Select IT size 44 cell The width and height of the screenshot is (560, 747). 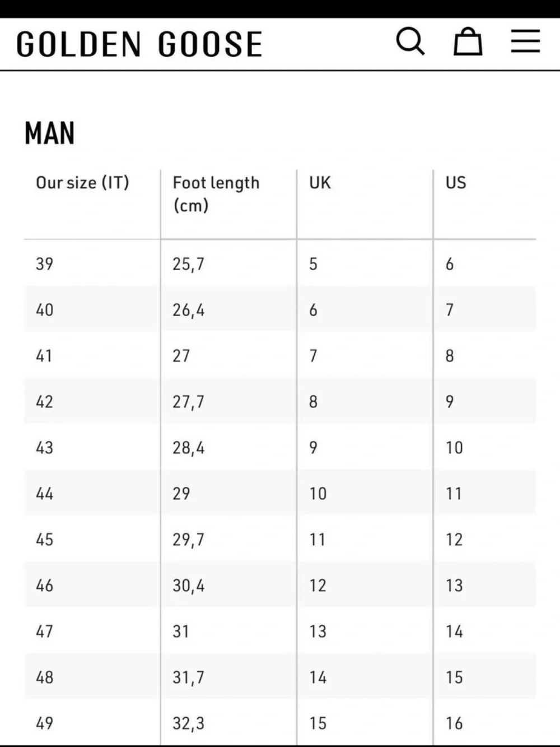pyautogui.click(x=92, y=493)
